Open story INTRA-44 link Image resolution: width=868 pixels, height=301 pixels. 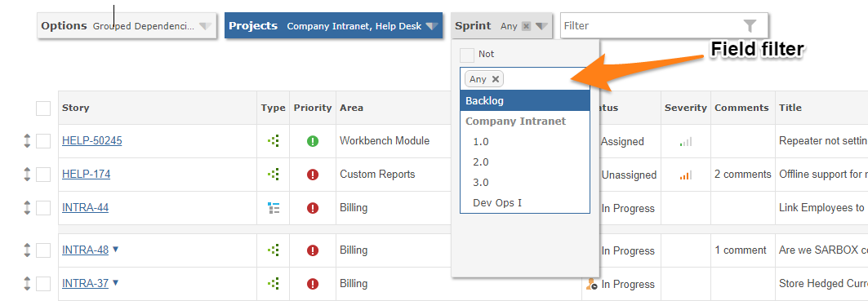(x=85, y=207)
